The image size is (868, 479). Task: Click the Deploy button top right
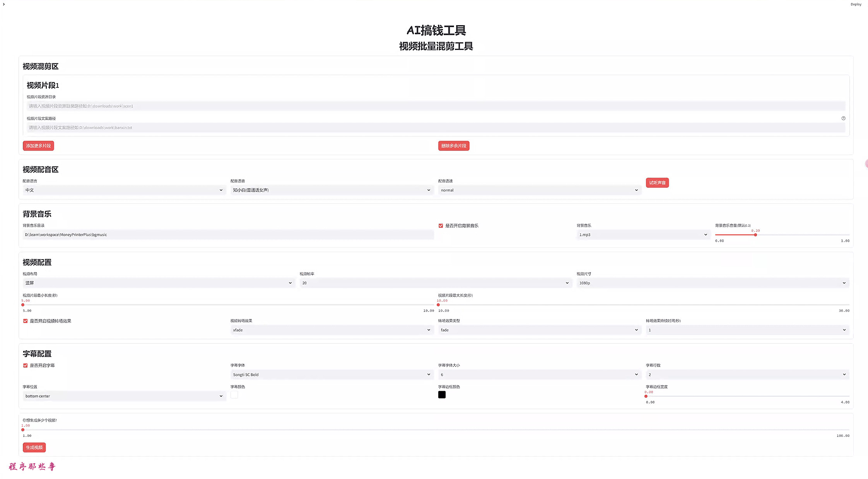click(x=854, y=4)
